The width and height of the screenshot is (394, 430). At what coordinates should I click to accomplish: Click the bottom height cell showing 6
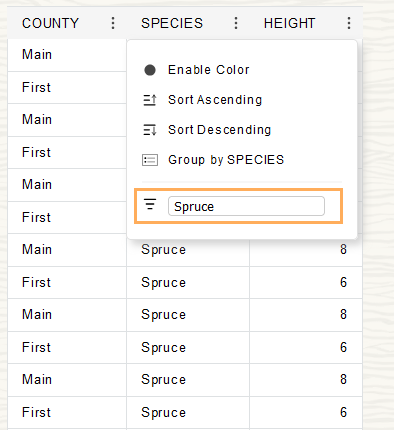coord(306,413)
